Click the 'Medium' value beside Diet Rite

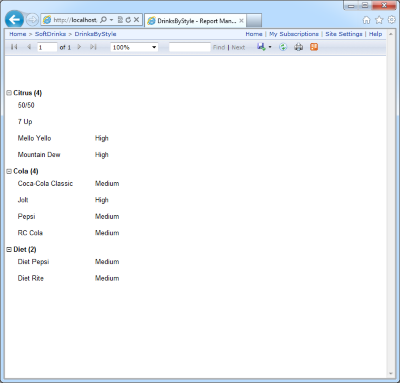tap(107, 278)
